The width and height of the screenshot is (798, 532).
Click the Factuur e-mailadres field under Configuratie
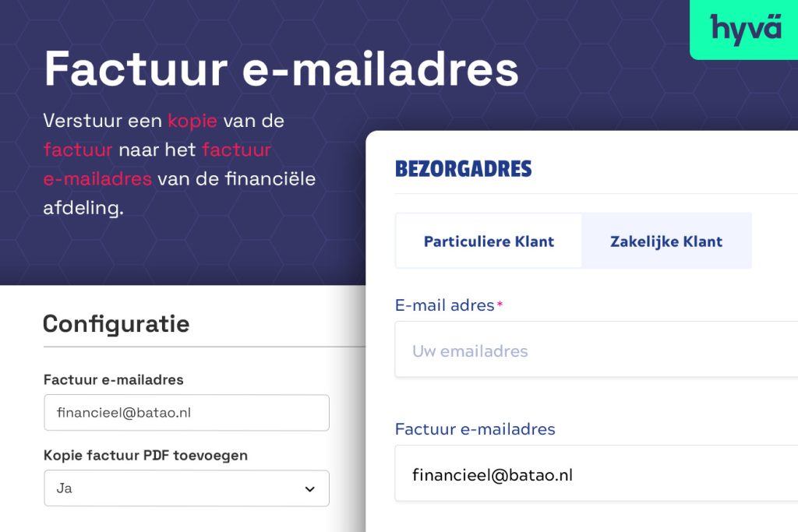click(186, 413)
